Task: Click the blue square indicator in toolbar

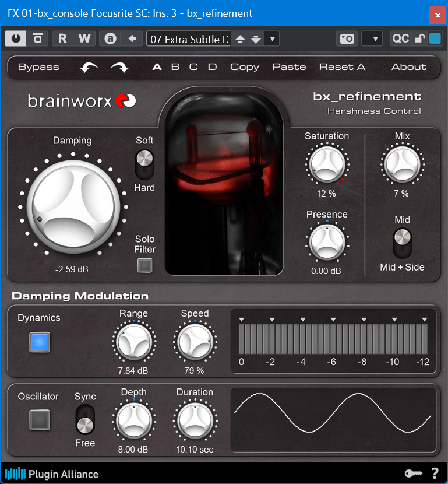Action: pos(435,38)
